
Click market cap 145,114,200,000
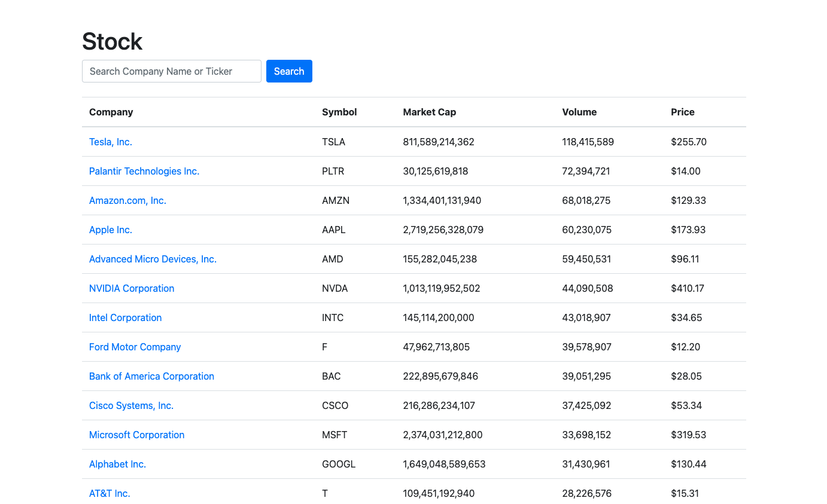pos(439,317)
